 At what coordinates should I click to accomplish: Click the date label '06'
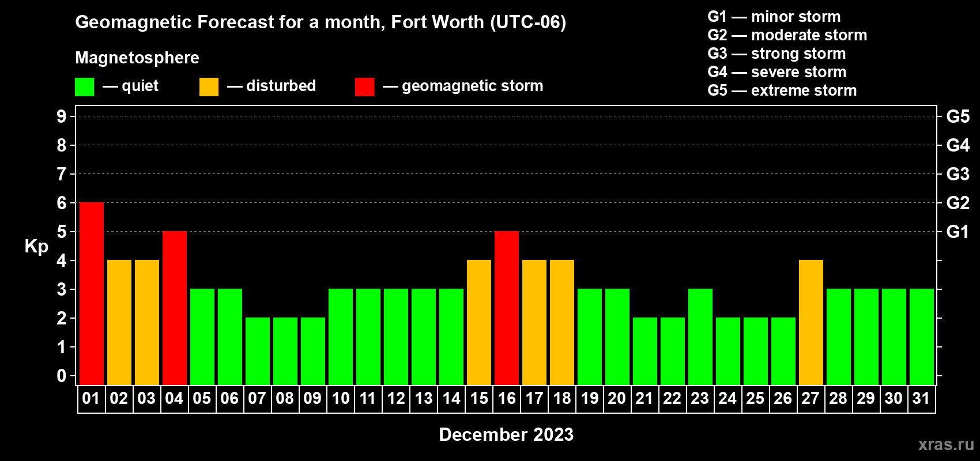coord(229,399)
